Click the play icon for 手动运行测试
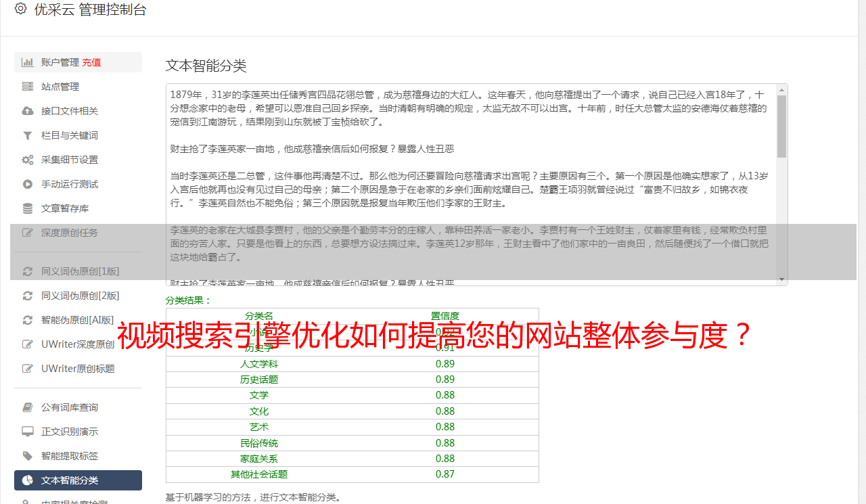 pos(28,184)
